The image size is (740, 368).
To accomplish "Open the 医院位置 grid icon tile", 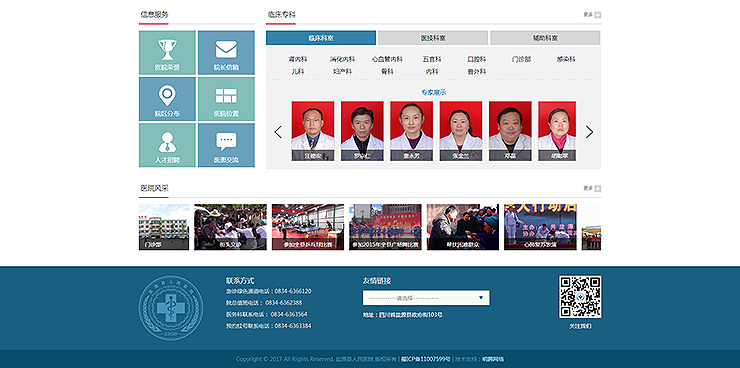I will (226, 99).
